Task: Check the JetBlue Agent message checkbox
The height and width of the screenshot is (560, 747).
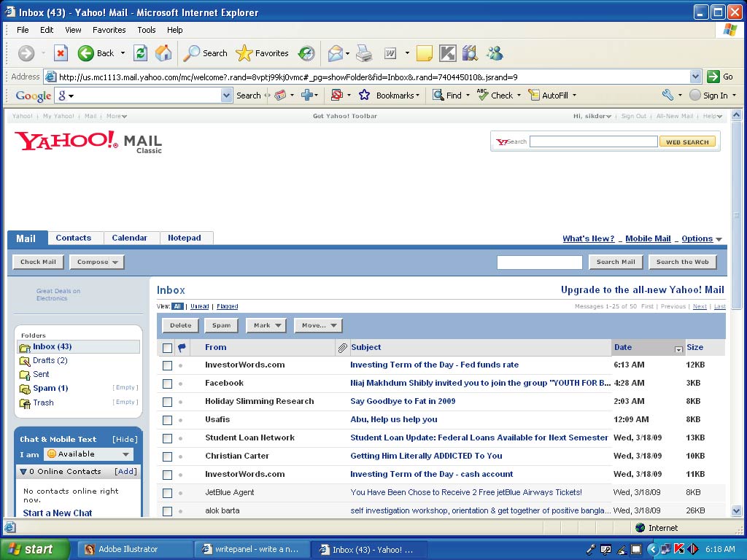Action: [x=167, y=493]
